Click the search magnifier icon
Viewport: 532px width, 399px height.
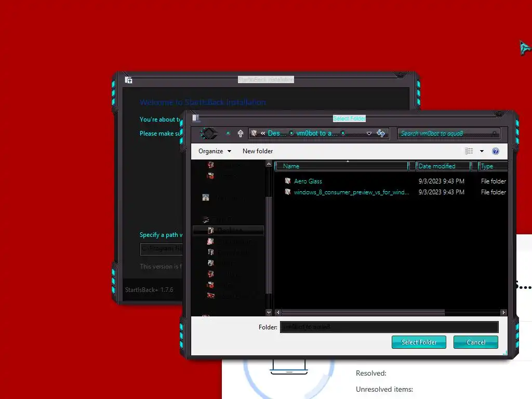[x=495, y=134]
